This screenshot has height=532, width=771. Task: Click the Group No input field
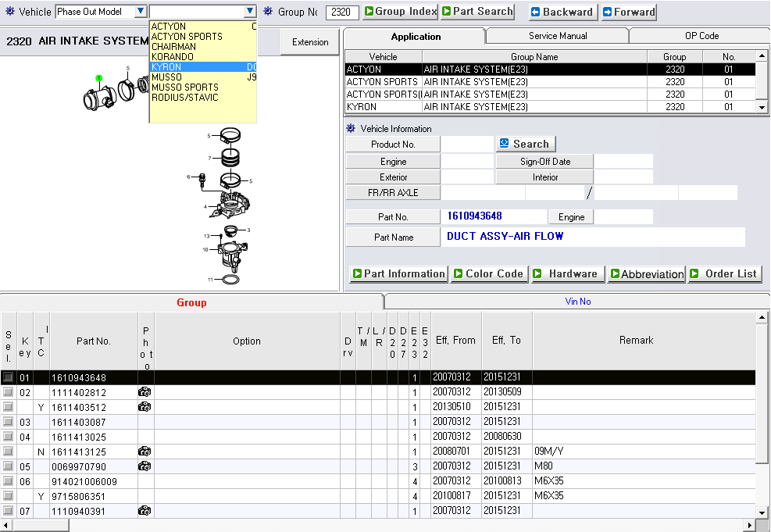tap(342, 12)
